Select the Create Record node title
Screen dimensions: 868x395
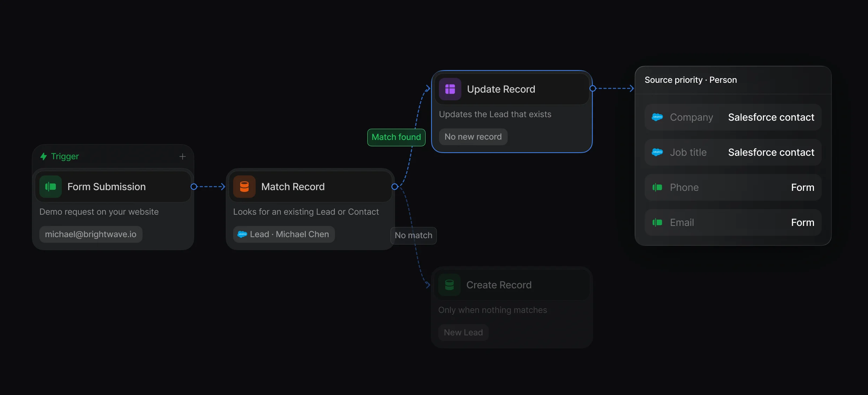click(499, 285)
